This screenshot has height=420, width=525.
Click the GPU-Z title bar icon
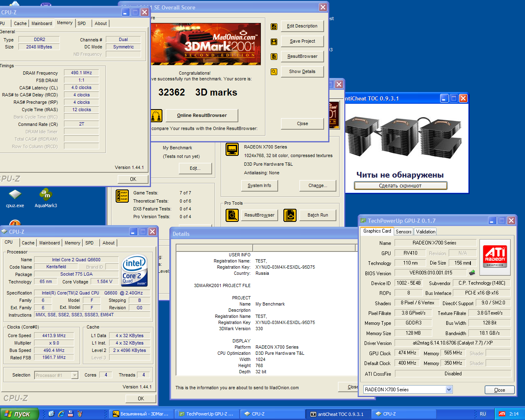363,221
